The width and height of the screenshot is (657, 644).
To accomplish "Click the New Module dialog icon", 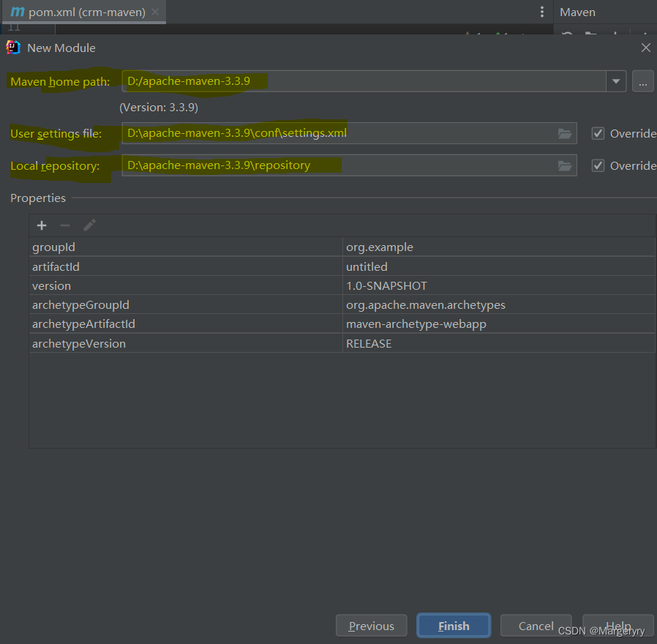I will click(12, 47).
